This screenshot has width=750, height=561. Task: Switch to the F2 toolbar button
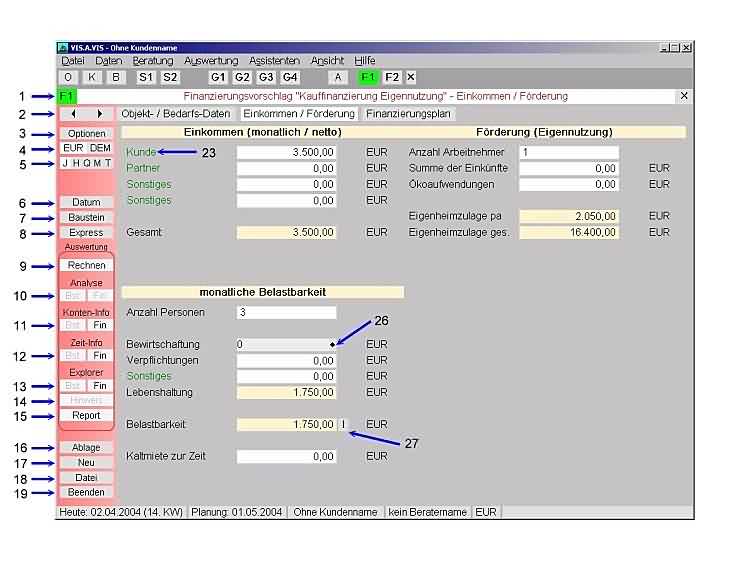click(392, 76)
